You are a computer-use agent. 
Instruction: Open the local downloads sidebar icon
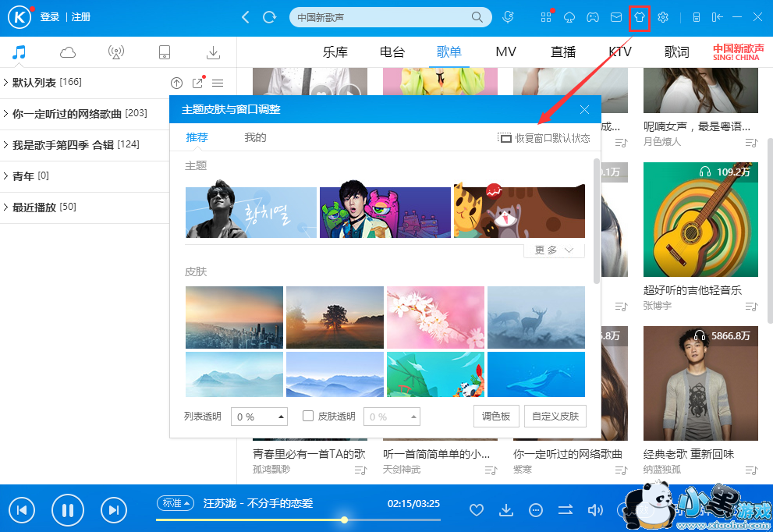tap(212, 52)
